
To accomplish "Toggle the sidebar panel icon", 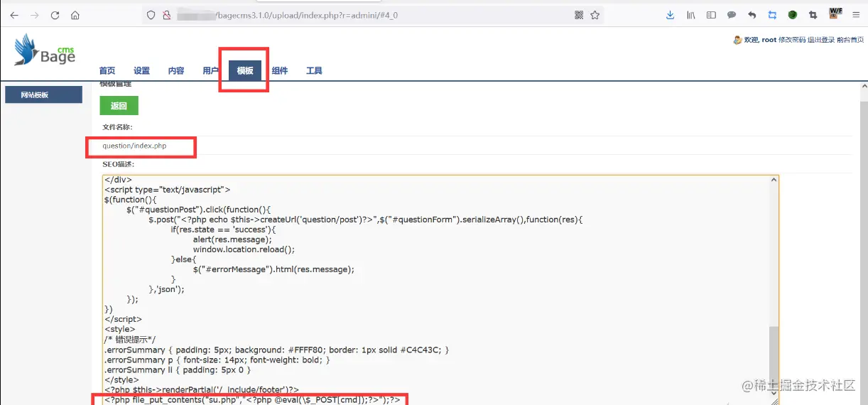I will 711,15.
